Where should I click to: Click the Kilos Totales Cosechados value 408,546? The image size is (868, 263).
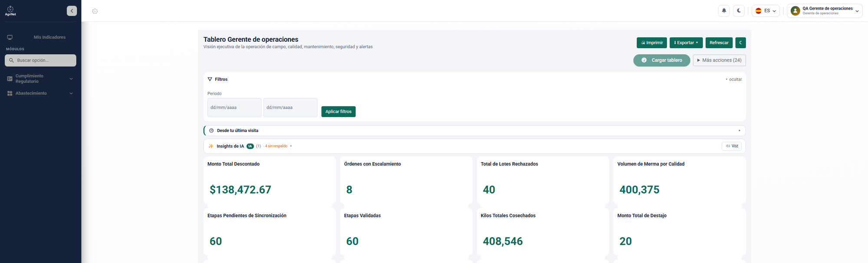[503, 241]
